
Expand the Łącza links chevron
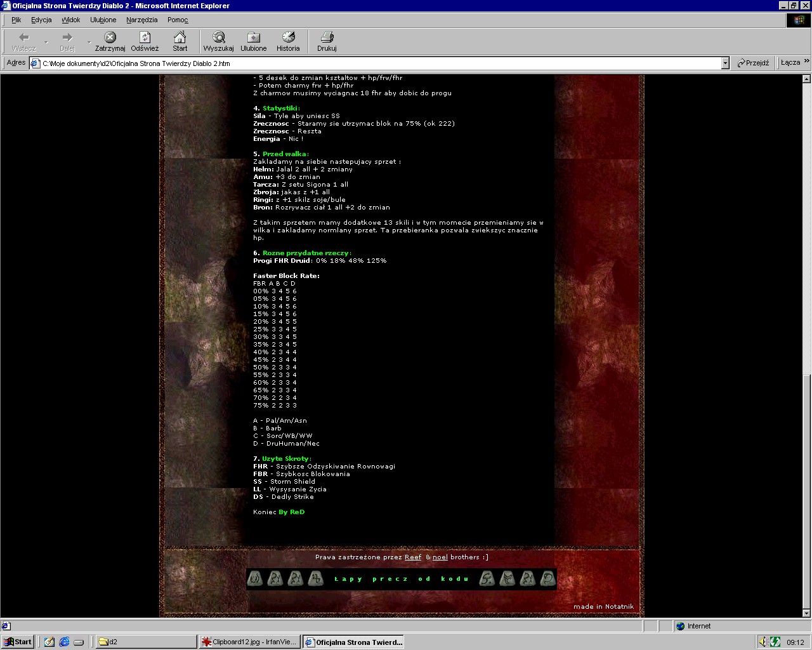[x=806, y=62]
